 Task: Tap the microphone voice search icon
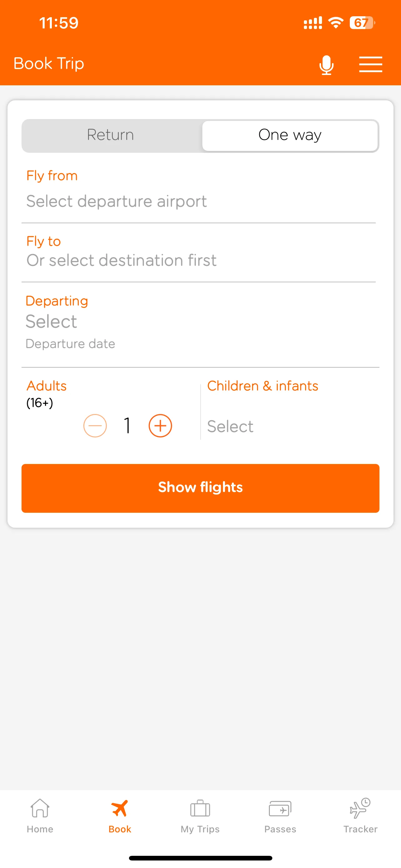tap(326, 64)
